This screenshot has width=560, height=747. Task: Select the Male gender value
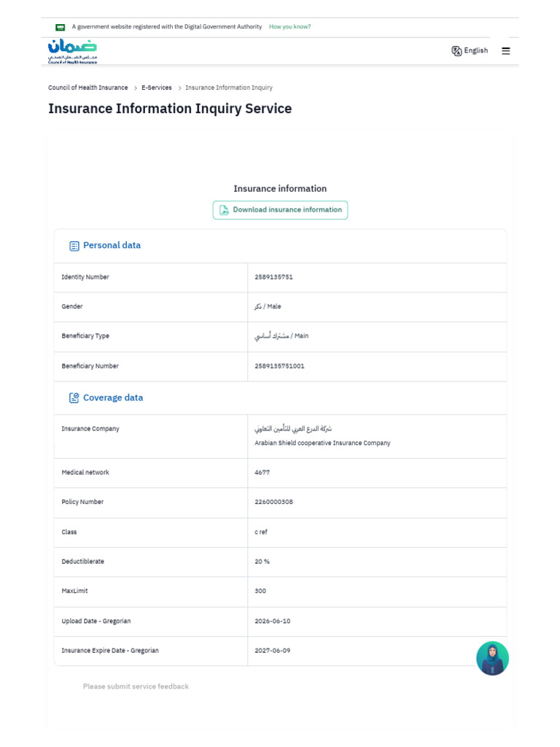point(268,307)
